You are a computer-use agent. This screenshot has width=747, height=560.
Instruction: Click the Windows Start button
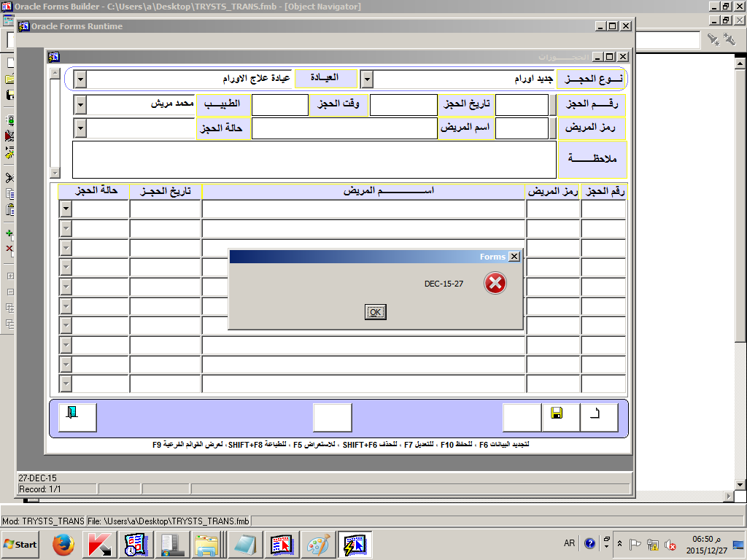[x=20, y=545]
